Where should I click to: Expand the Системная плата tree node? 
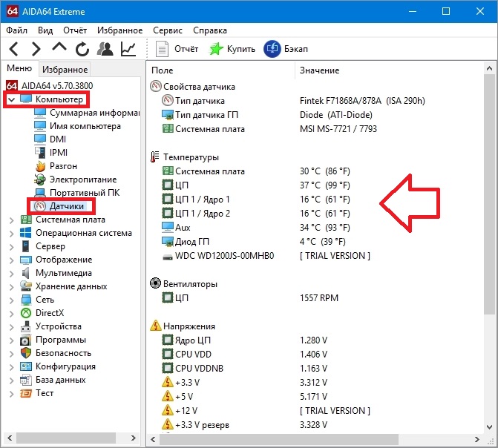coord(11,220)
